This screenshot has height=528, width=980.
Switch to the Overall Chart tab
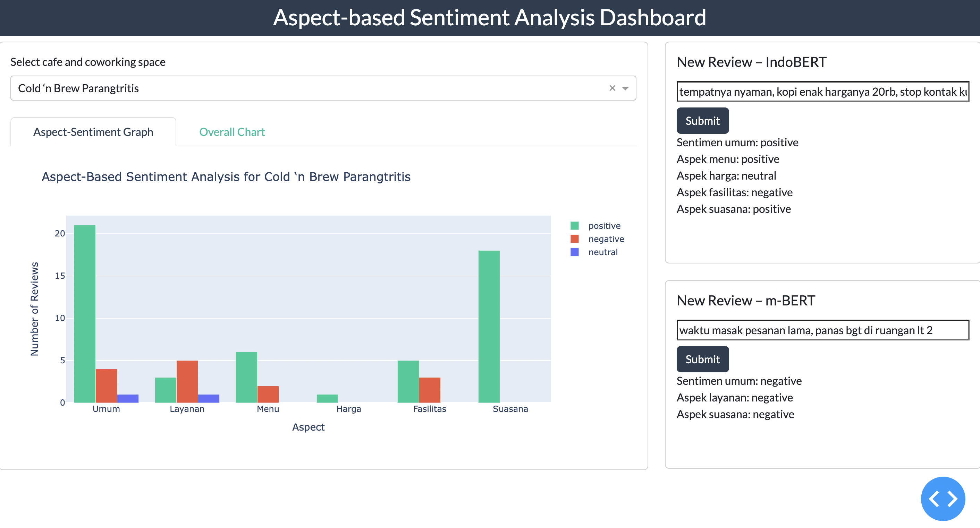point(232,132)
